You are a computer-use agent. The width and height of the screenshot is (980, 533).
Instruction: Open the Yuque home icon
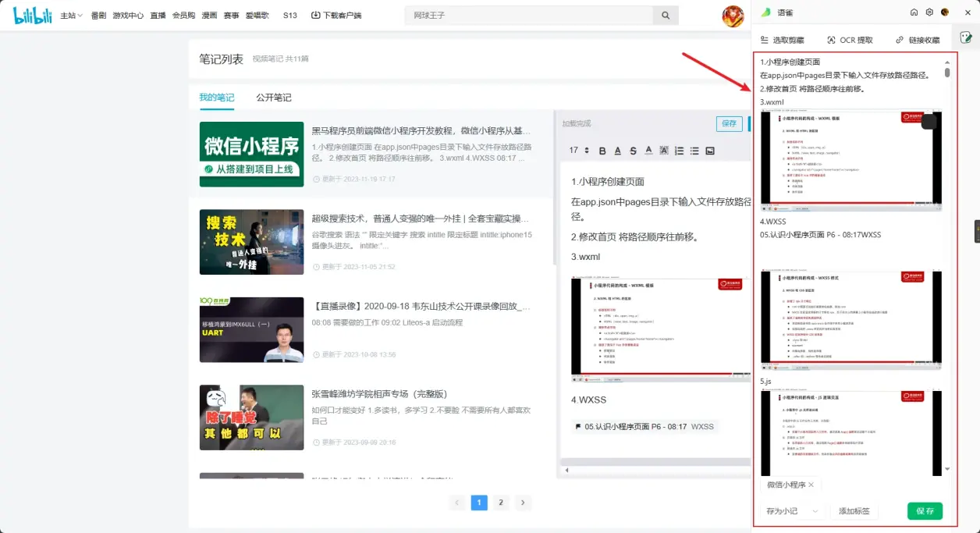[x=914, y=12]
